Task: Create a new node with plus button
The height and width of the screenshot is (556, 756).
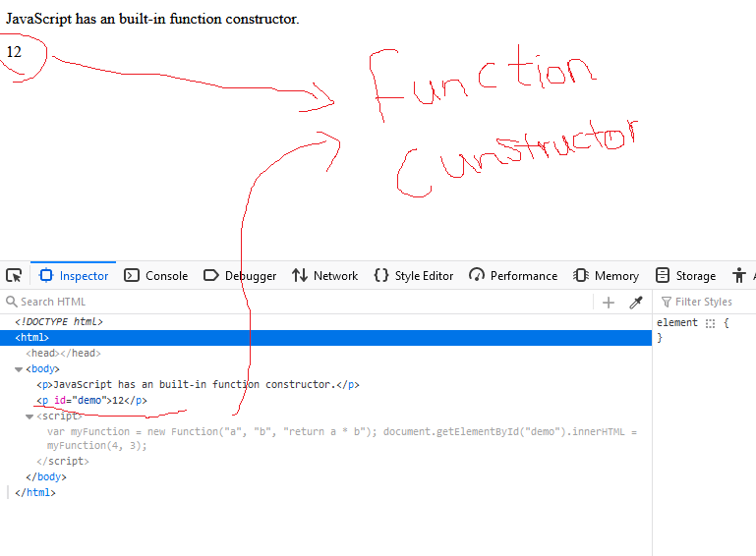Action: click(x=609, y=303)
